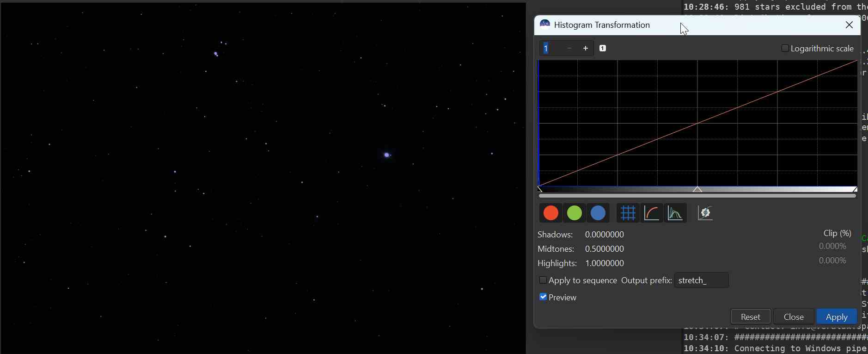
Task: Toggle the green channel histogram button
Action: 575,213
